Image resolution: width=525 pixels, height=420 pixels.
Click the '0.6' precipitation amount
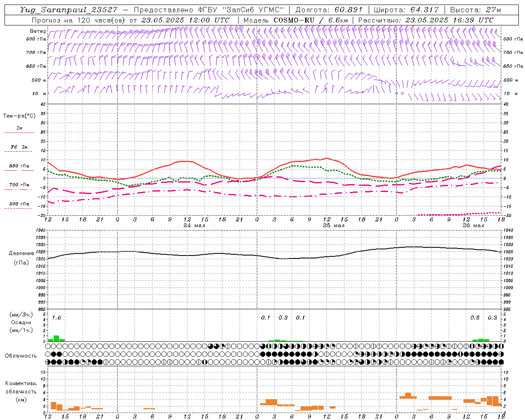(475, 318)
